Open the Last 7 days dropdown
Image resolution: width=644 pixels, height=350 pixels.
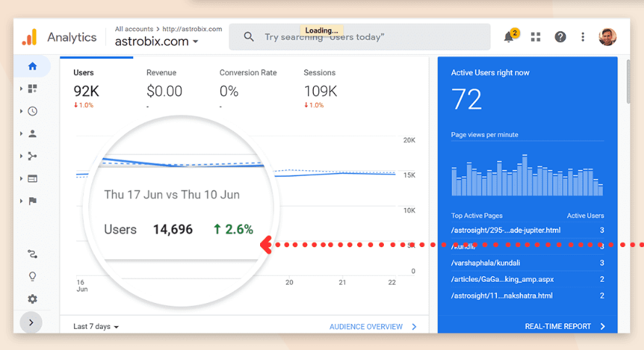coord(96,327)
